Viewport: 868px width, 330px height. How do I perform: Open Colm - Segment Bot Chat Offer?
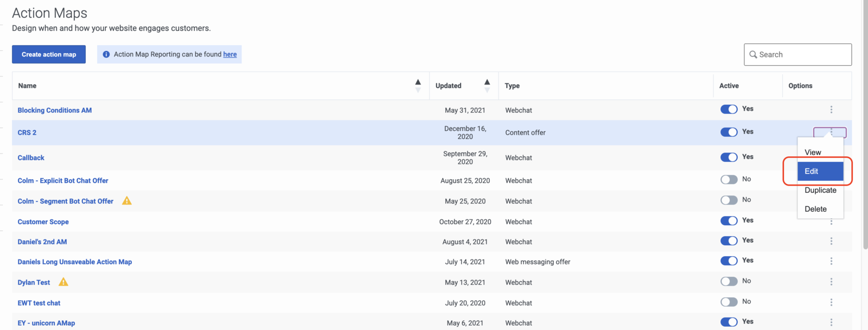point(66,201)
